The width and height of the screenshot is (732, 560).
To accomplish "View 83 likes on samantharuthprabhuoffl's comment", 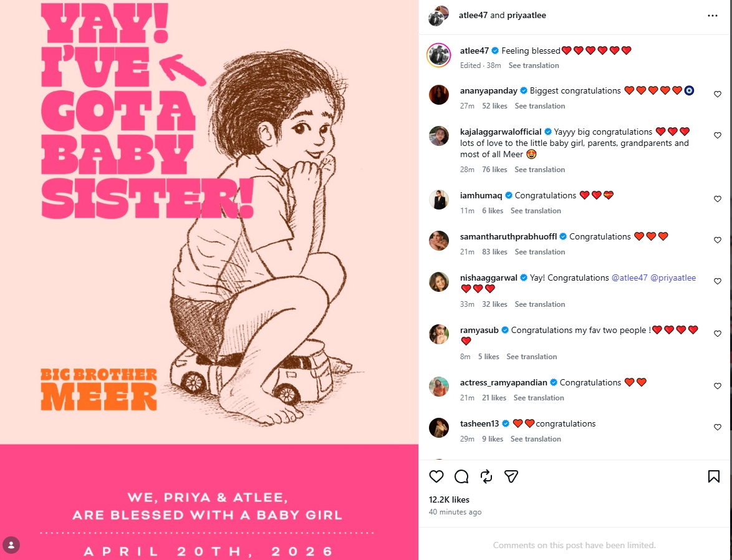I will pyautogui.click(x=494, y=252).
